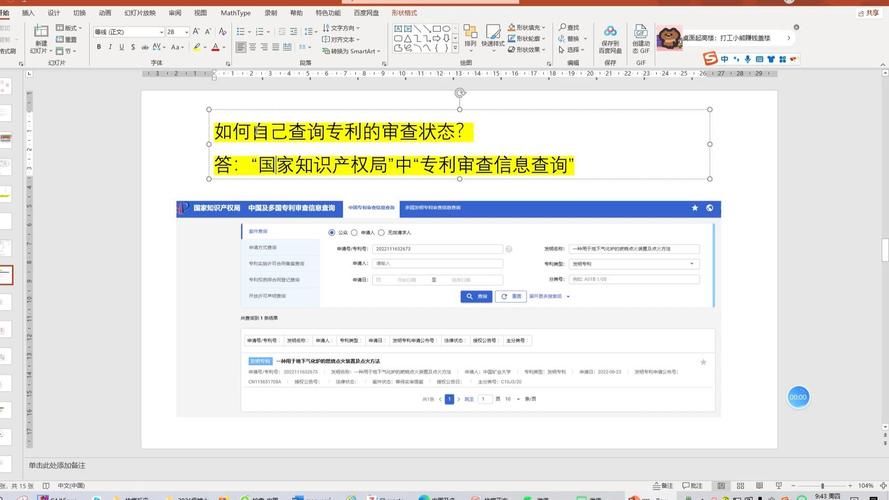Viewport: 889px width, 500px height.
Task: Open the Animations (动画) ribbon tab
Action: pos(105,12)
